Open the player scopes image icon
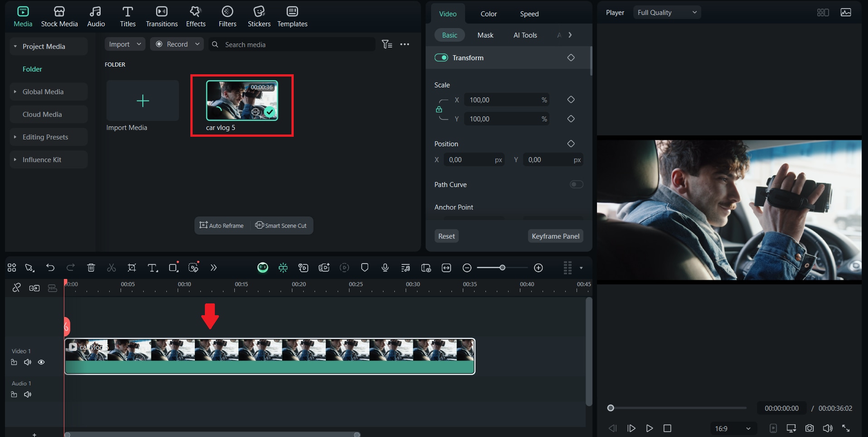 coord(846,13)
